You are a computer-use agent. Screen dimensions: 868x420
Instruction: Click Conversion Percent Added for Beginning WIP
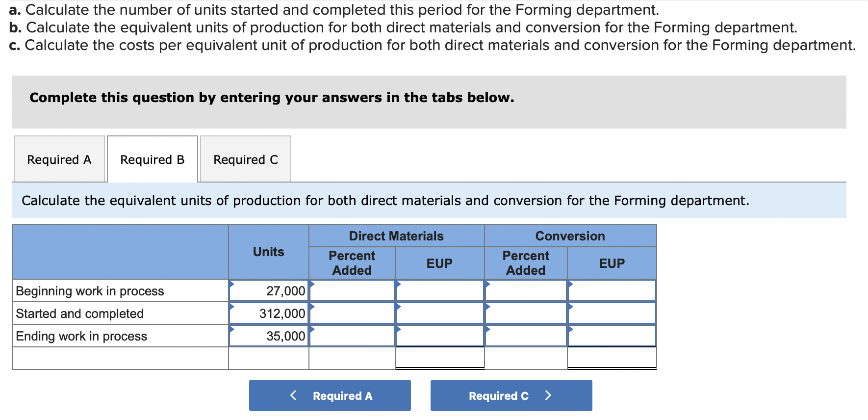[x=526, y=291]
